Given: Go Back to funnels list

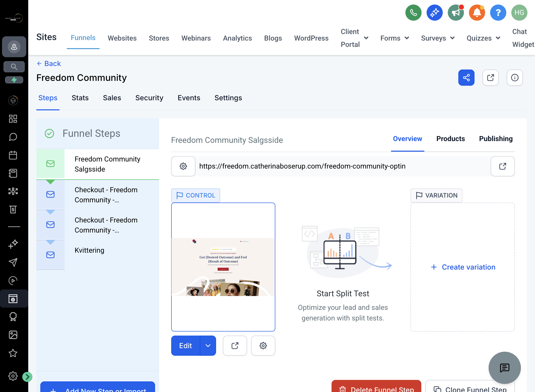Looking at the screenshot, I should coord(49,63).
